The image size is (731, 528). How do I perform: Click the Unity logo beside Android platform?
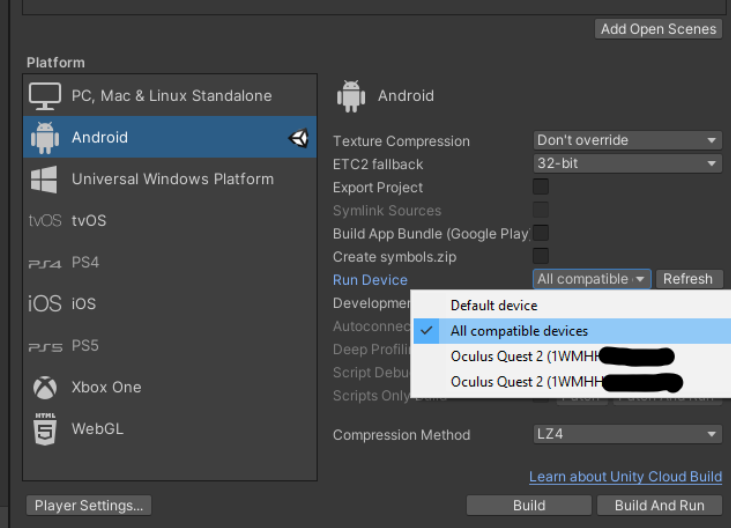click(298, 138)
